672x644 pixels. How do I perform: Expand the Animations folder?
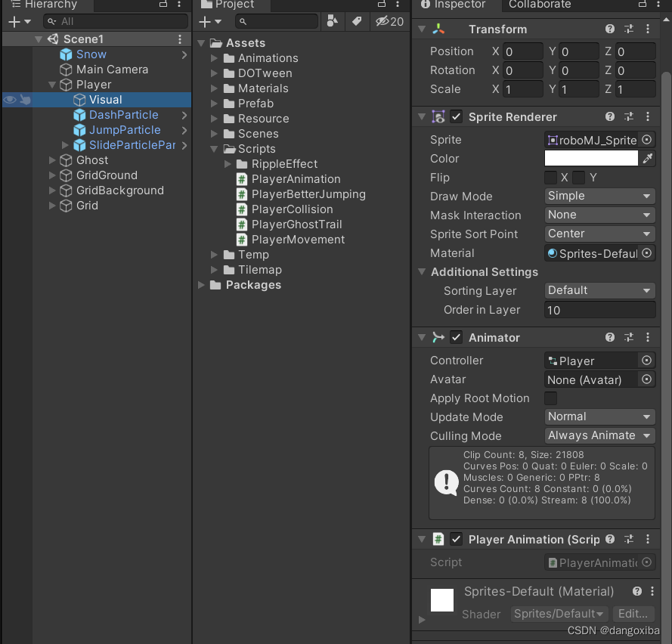click(x=214, y=58)
